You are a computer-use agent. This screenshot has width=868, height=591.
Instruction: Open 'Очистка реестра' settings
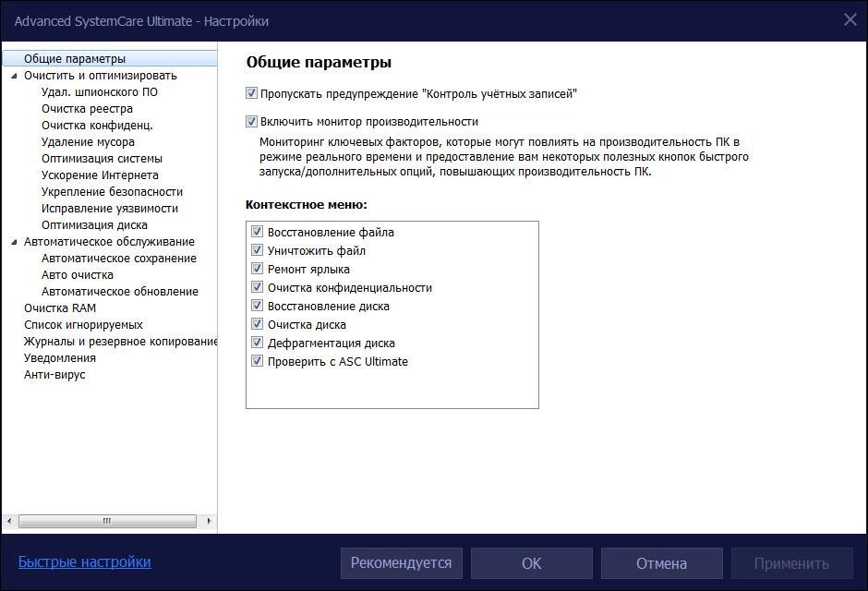(x=87, y=108)
